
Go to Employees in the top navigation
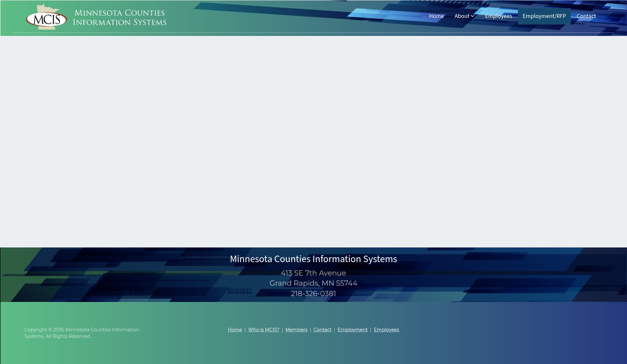coord(498,16)
